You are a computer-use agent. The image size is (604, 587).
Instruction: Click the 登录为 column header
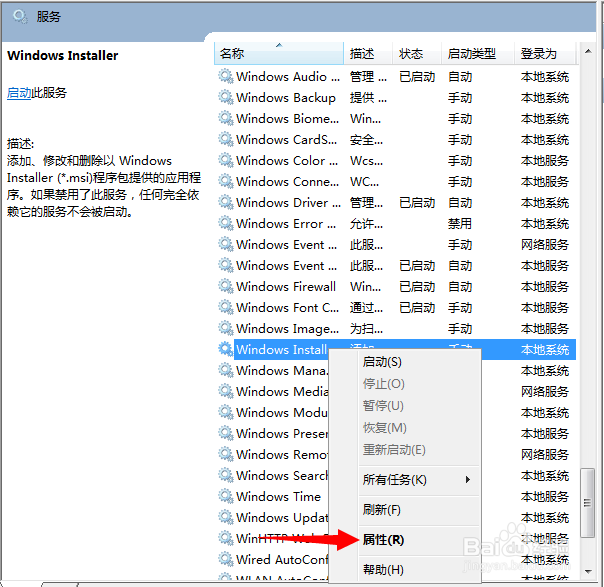545,53
